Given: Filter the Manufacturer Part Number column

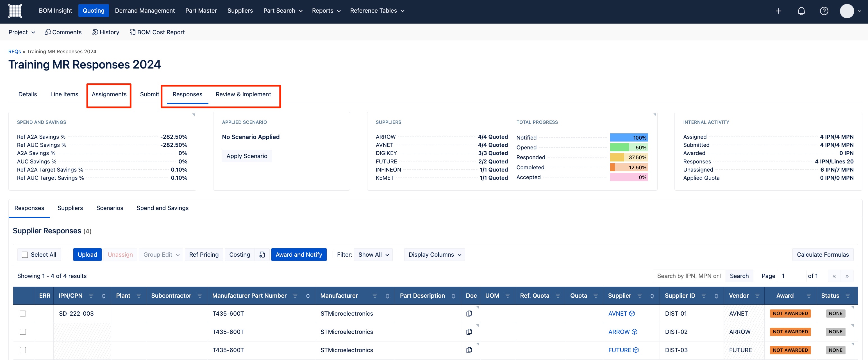Looking at the screenshot, I should pyautogui.click(x=295, y=296).
